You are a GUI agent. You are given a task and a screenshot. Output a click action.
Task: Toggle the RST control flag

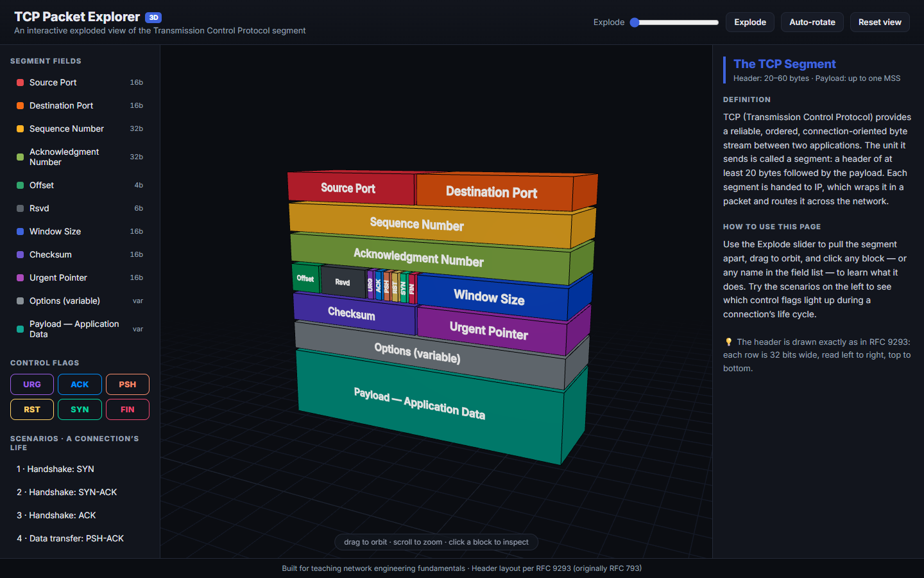[32, 409]
